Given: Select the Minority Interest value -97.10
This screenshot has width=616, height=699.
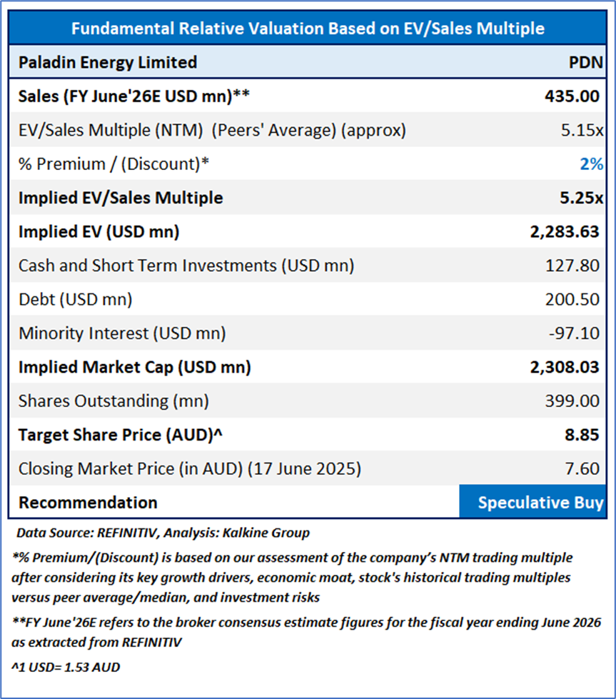Looking at the screenshot, I should 575,333.
